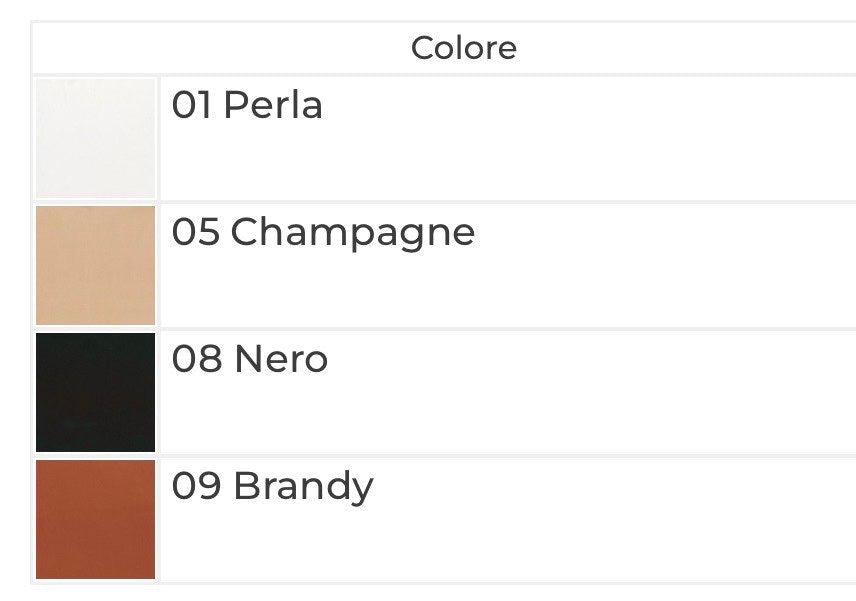This screenshot has width=856, height=601.
Task: Choose the black Nero color swatch
Action: coord(96,392)
